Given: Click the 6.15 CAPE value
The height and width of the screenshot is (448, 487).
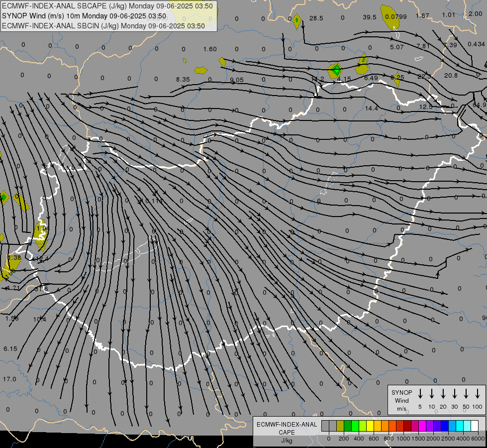Looking at the screenshot, I should pyautogui.click(x=10, y=349).
